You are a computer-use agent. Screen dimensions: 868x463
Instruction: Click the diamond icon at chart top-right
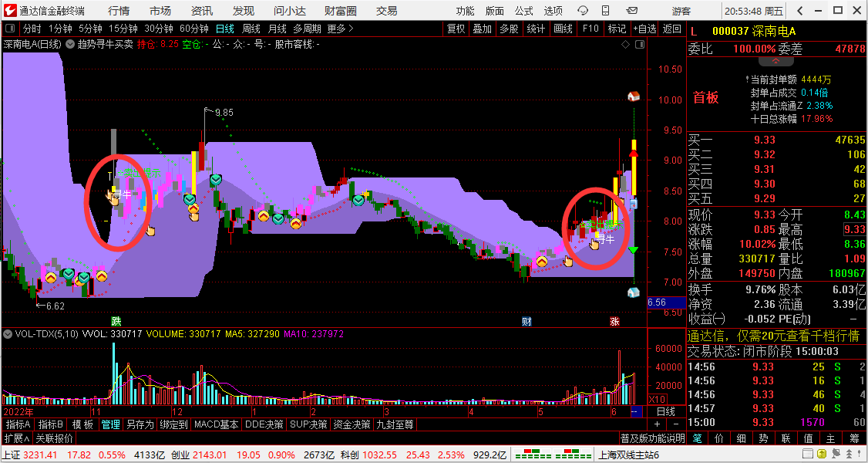pyautogui.click(x=624, y=45)
